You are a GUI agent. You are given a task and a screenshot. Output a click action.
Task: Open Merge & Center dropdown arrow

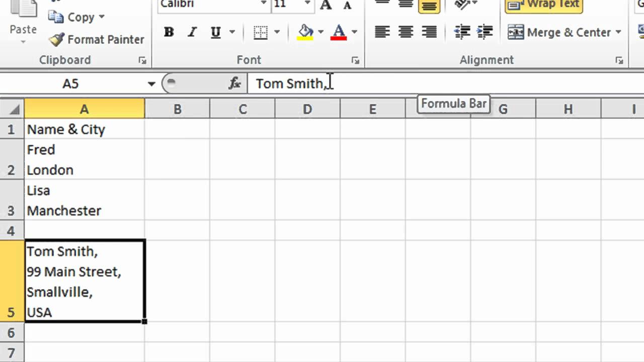[x=618, y=33]
